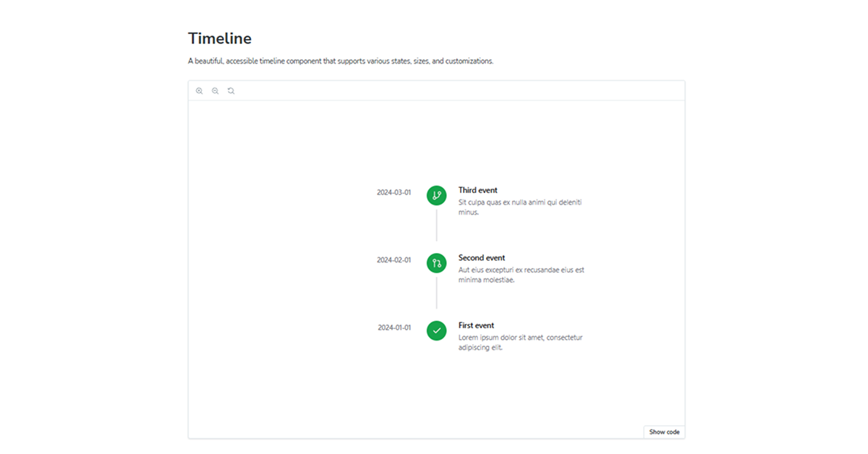868x454 pixels.
Task: Click the 2024-03-01 date label
Action: pos(393,192)
